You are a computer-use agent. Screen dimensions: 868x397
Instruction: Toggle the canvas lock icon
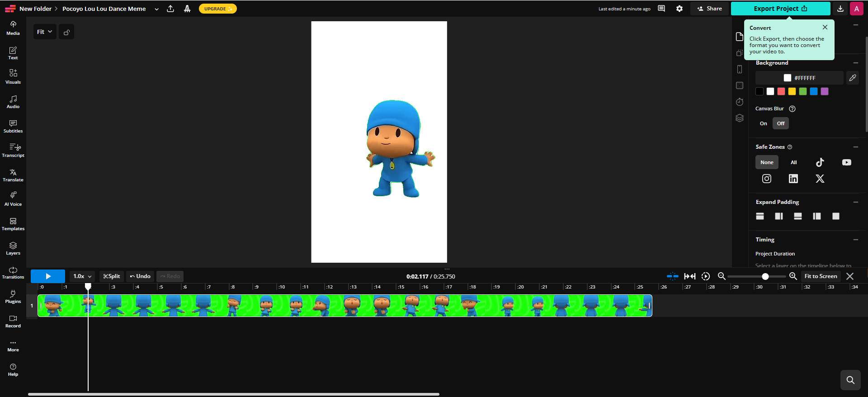pos(66,32)
